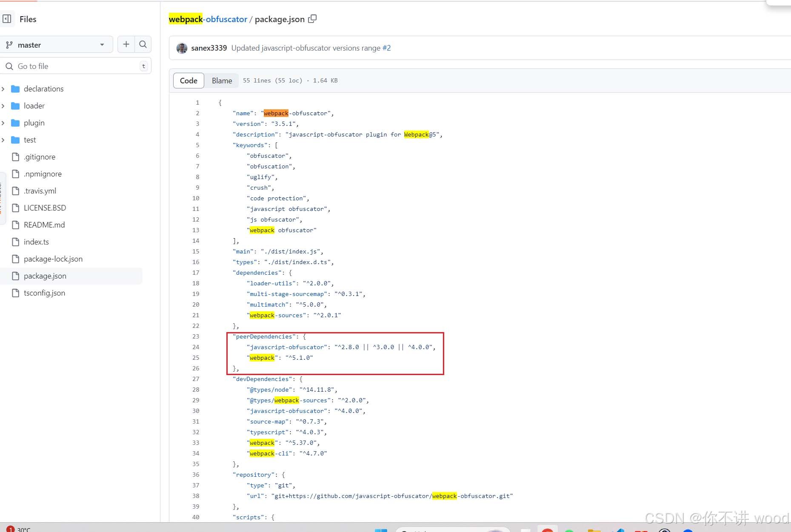791x532 pixels.
Task: Click line number 27
Action: pos(196,379)
